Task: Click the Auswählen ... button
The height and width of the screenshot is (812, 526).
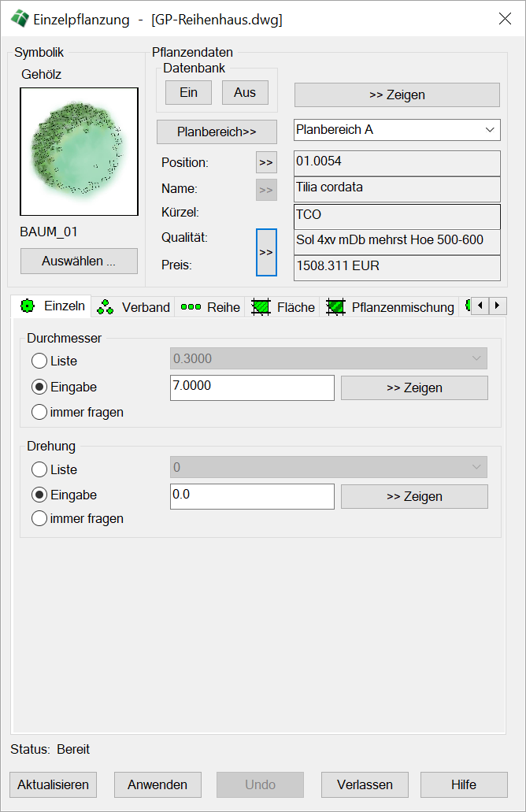Action: click(x=79, y=261)
